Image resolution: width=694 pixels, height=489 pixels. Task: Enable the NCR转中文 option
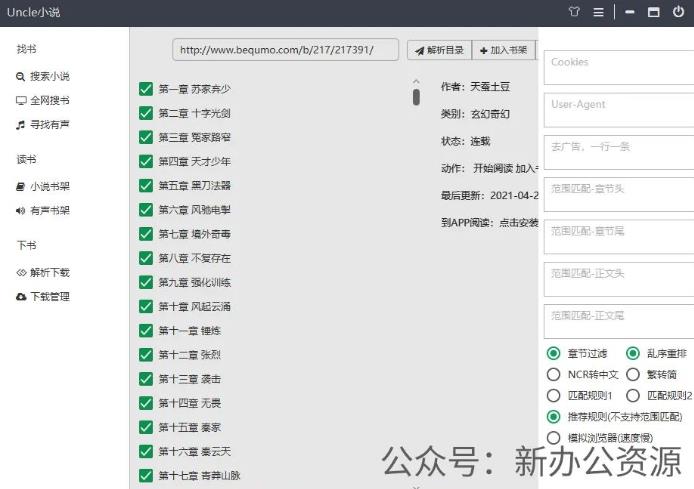(x=553, y=374)
